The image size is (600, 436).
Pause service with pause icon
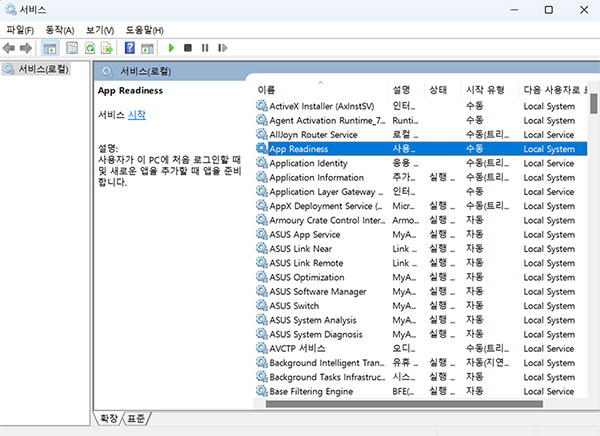pos(205,48)
